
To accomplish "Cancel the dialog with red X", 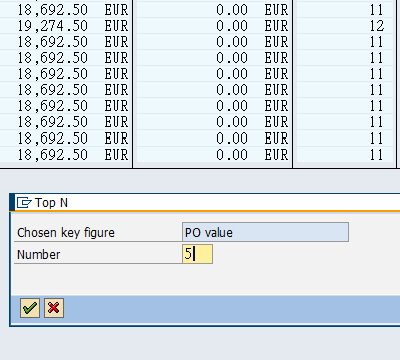I will click(54, 308).
